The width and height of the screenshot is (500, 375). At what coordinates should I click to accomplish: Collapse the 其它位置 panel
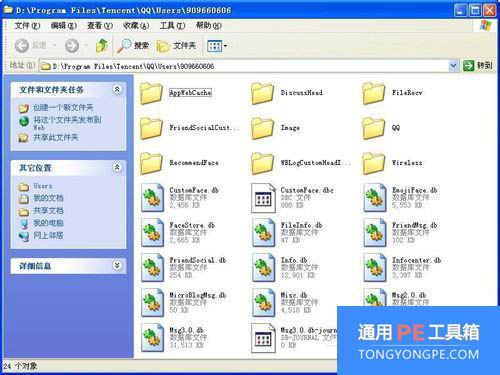coord(117,167)
